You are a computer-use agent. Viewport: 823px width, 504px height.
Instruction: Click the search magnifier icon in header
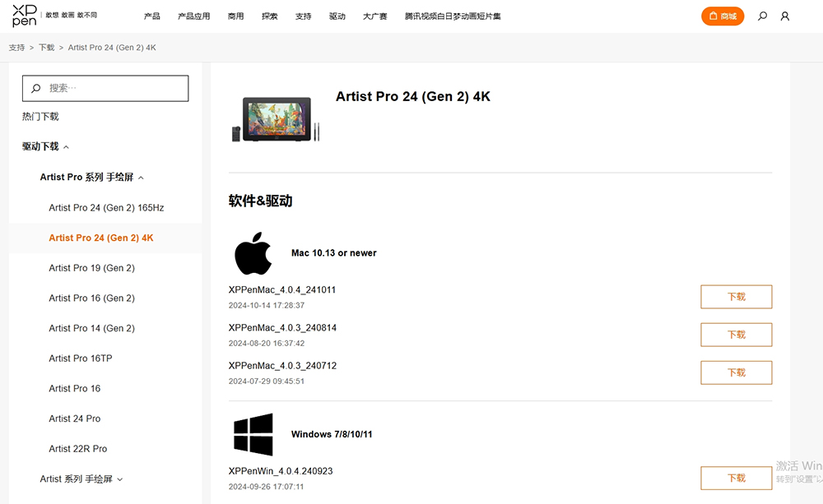point(762,16)
